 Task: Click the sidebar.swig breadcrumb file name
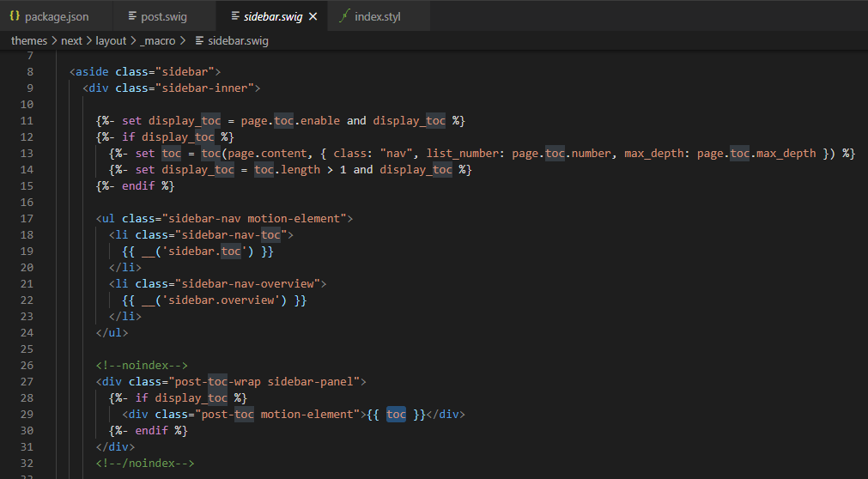pyautogui.click(x=238, y=40)
